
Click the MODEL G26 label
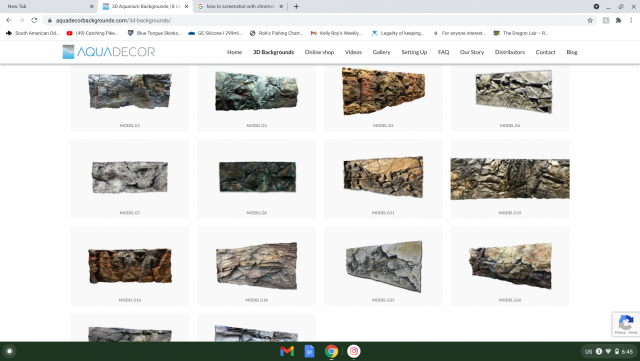pos(510,300)
